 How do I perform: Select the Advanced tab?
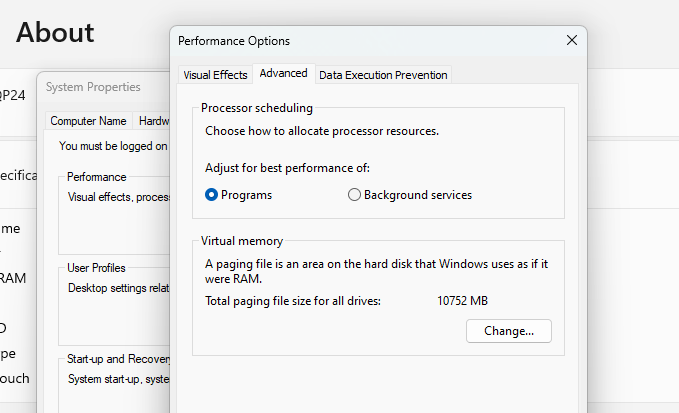tap(283, 74)
